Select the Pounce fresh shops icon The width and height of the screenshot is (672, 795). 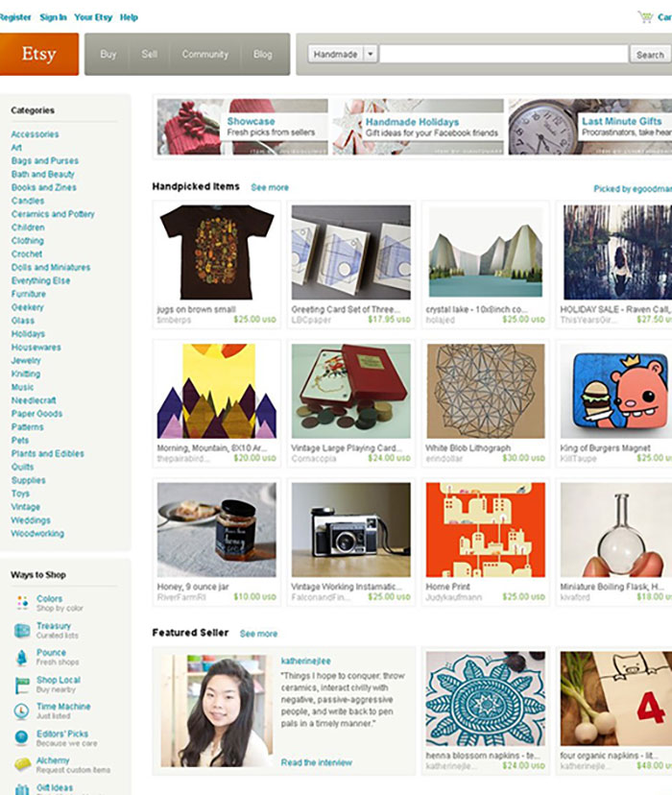click(x=21, y=657)
